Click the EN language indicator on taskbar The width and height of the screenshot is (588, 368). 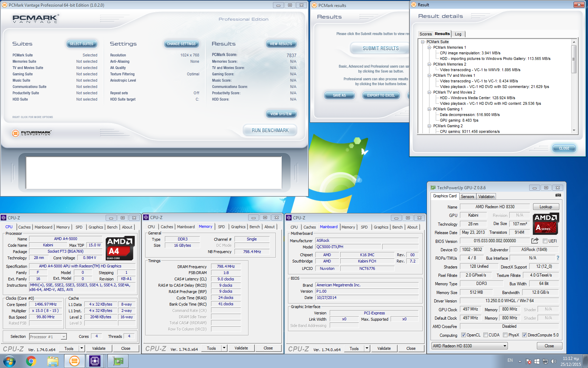510,360
